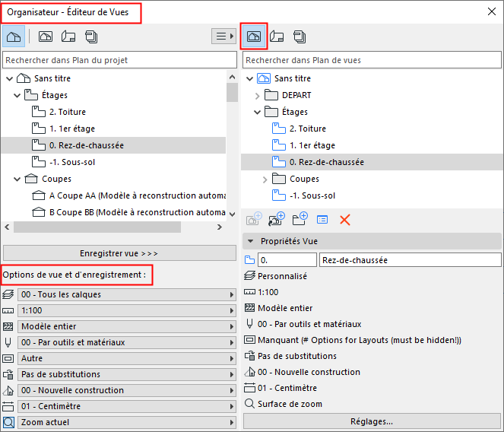Click up arrow of project map scrollbar
The image size is (504, 432).
coord(232,78)
